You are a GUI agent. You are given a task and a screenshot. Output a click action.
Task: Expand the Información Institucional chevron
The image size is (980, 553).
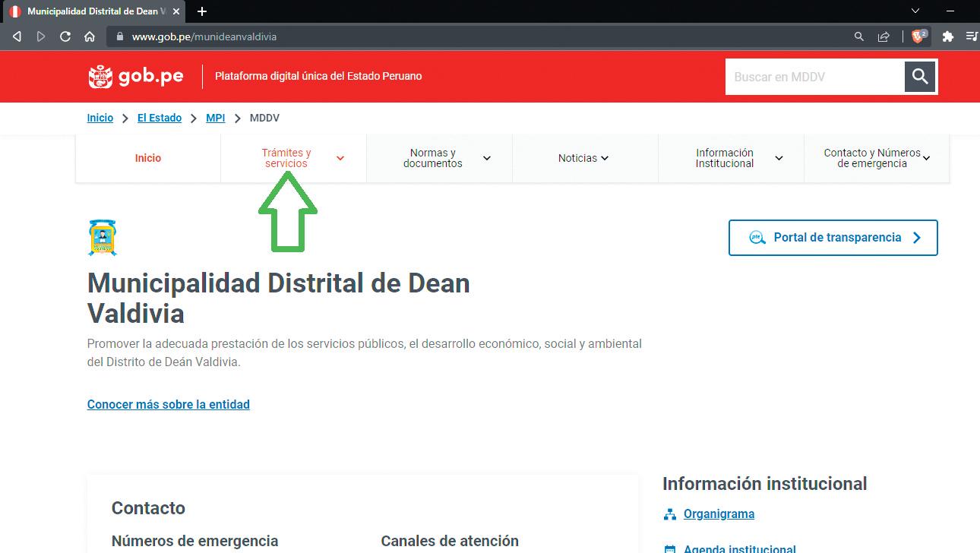coord(779,158)
